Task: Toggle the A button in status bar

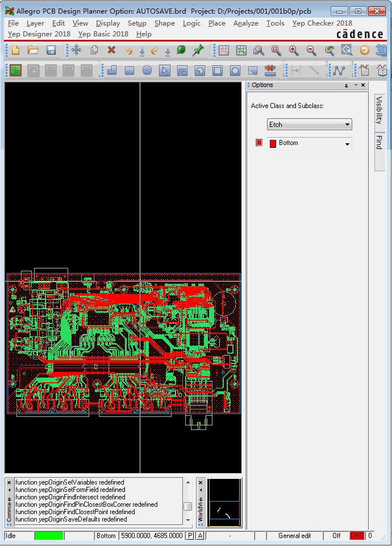Action: [x=200, y=536]
